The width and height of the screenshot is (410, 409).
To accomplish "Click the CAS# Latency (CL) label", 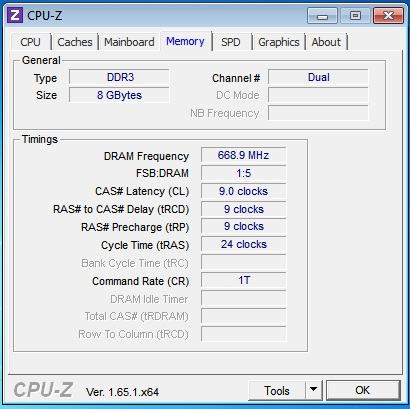I will pos(142,192).
